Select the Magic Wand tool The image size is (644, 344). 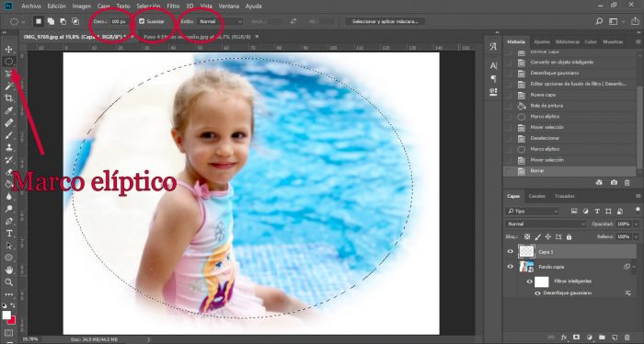tap(8, 86)
